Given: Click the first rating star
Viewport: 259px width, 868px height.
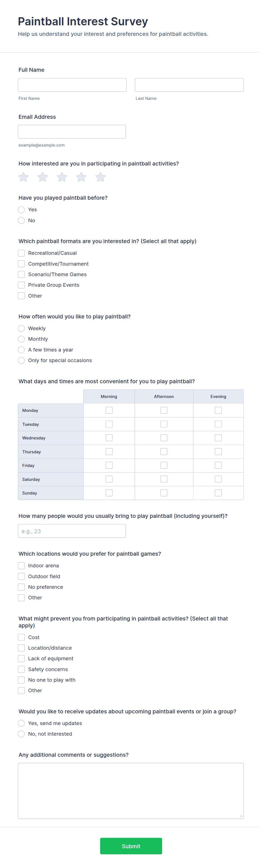Looking at the screenshot, I should coord(23,177).
